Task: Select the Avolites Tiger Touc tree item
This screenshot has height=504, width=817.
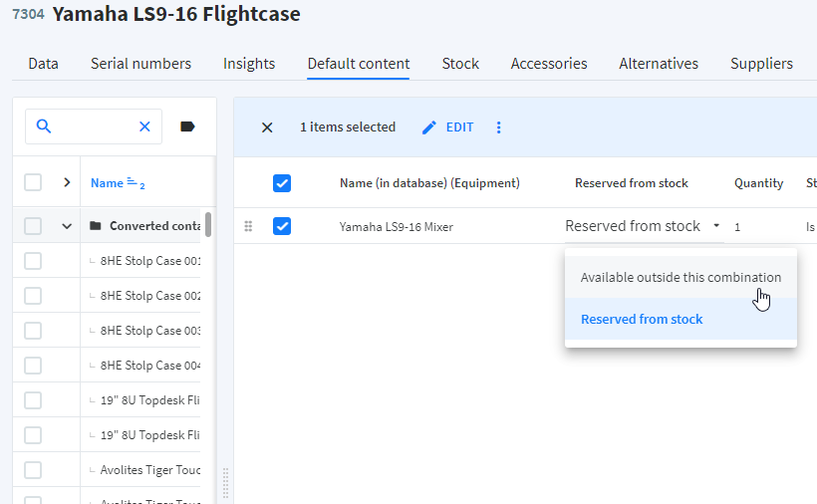Action: (150, 470)
